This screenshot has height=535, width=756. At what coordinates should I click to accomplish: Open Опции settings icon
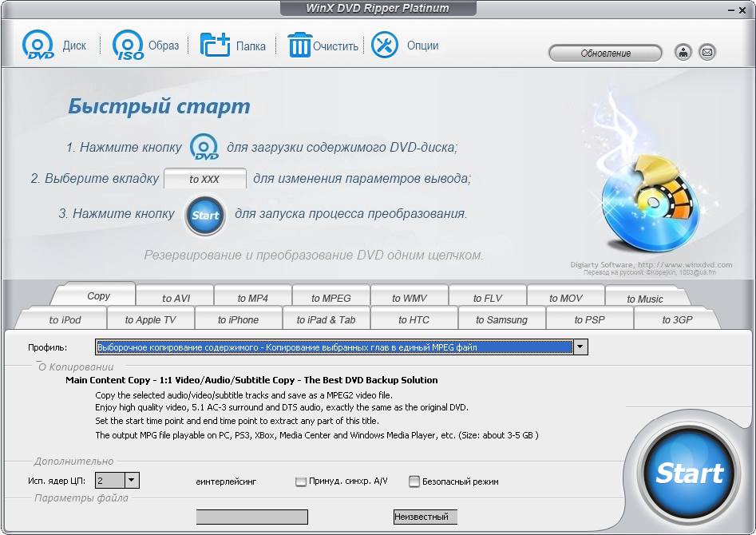(385, 46)
